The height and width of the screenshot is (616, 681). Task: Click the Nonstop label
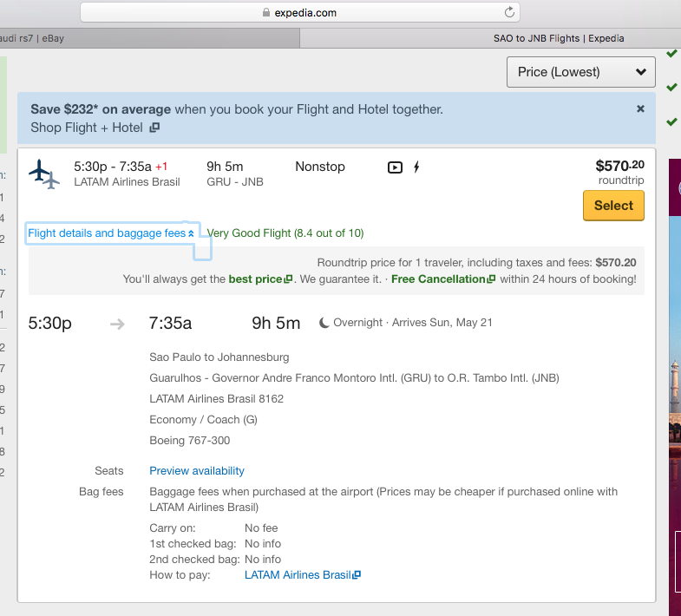tap(320, 167)
